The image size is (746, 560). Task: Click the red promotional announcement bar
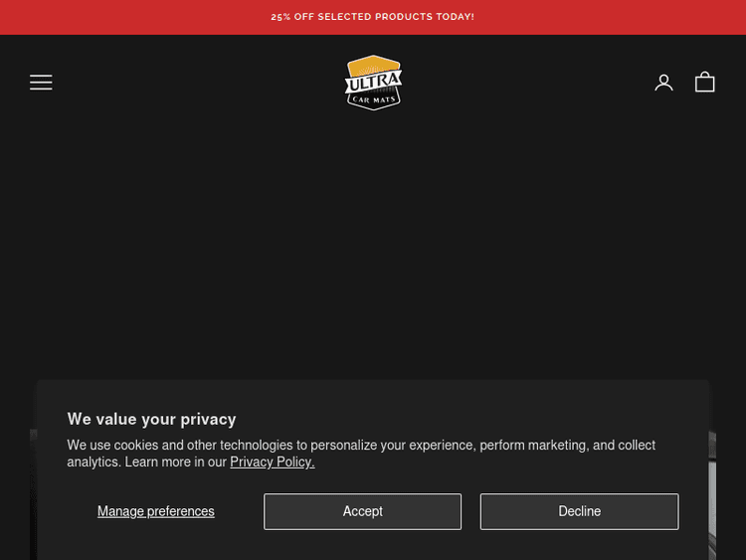tap(597, 17)
